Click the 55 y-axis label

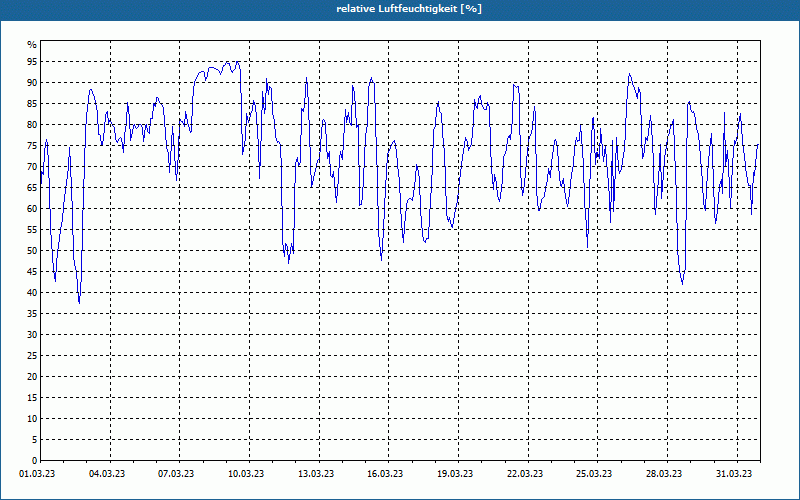(32, 230)
